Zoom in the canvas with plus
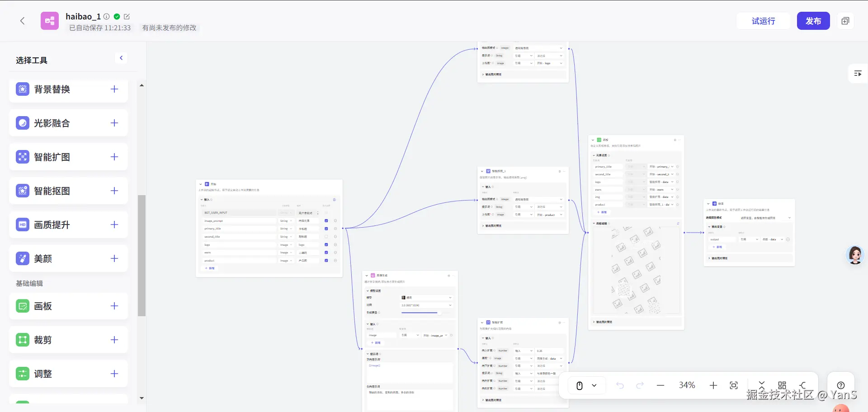This screenshot has width=868, height=412. click(x=713, y=385)
